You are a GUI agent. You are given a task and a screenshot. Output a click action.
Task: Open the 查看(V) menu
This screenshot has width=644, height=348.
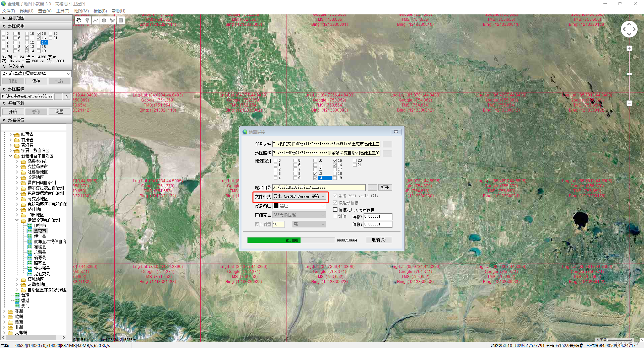tap(45, 11)
